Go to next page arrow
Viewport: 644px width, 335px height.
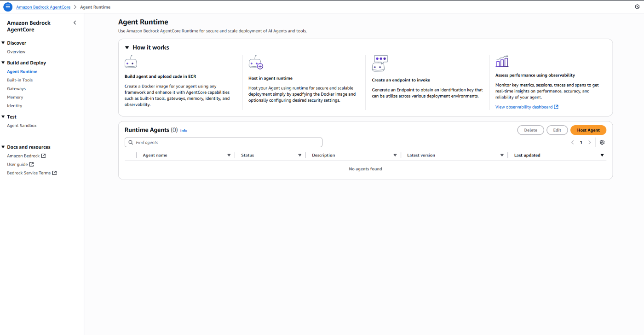pos(590,143)
